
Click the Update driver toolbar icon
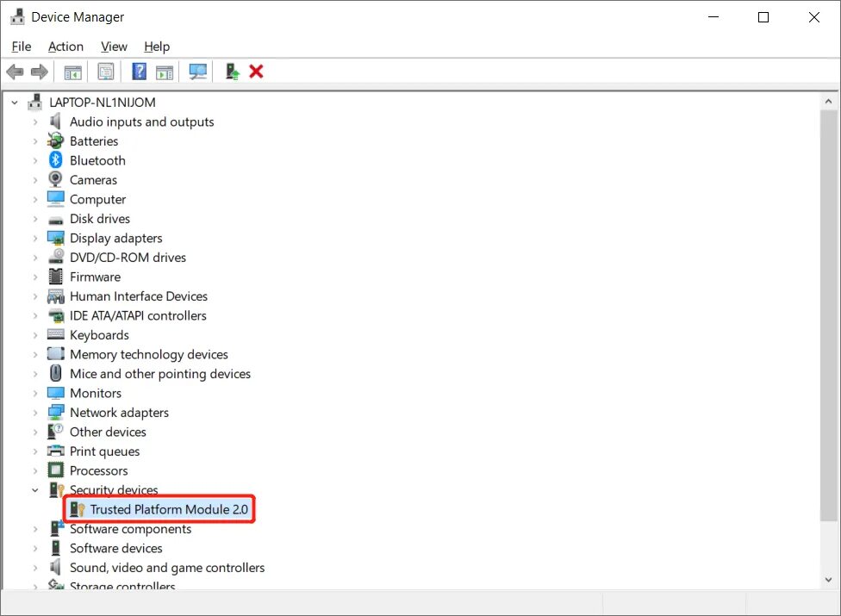tap(233, 72)
